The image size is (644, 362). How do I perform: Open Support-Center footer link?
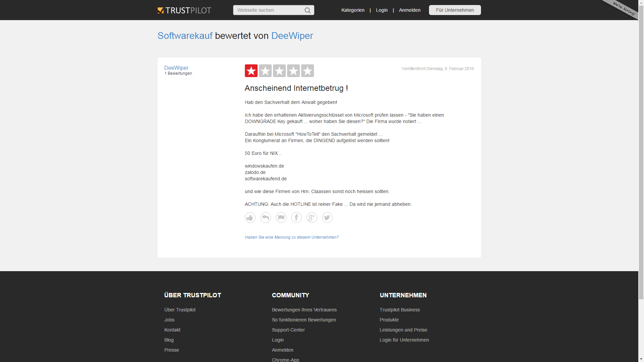(x=288, y=330)
